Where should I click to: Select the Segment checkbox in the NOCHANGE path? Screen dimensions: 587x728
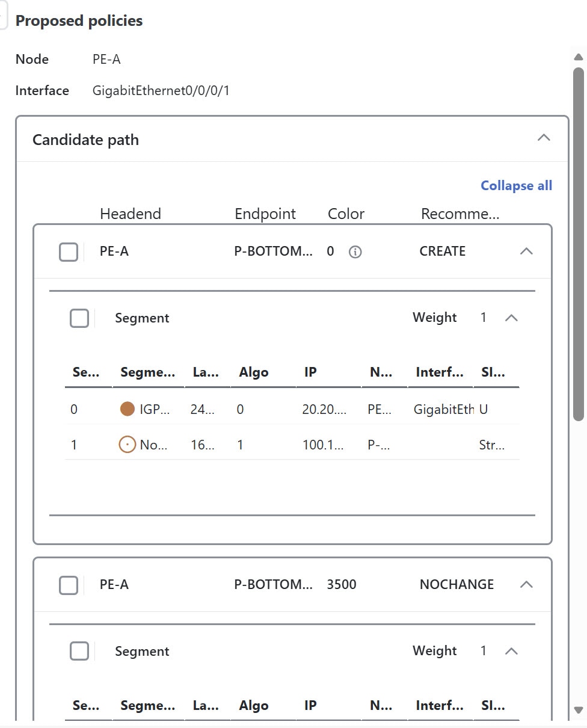[x=79, y=650]
